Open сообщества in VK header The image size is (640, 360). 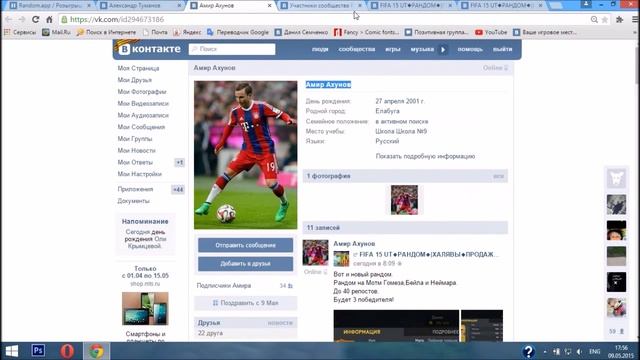(356, 49)
